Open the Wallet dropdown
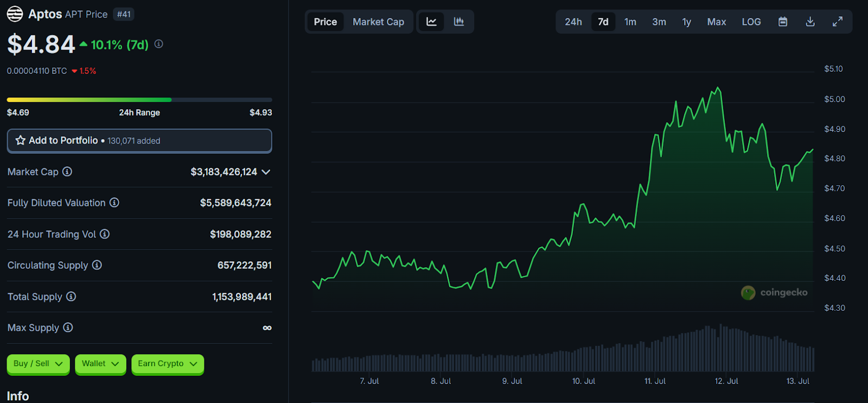868x403 pixels. [100, 364]
